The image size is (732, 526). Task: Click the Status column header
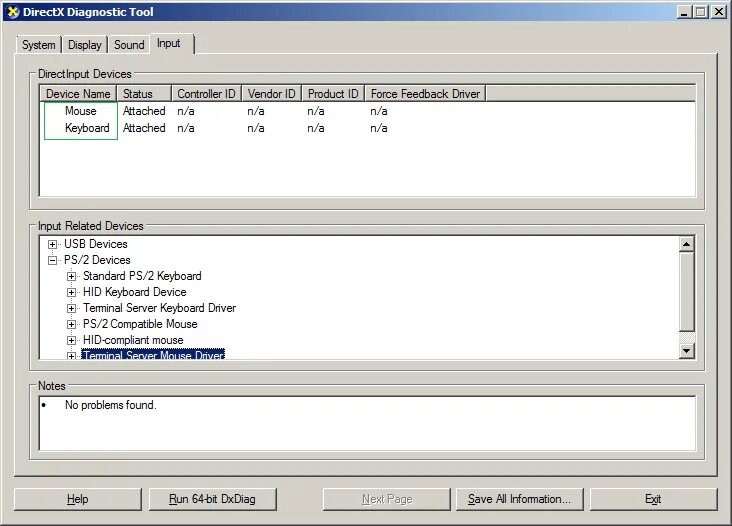pos(144,94)
